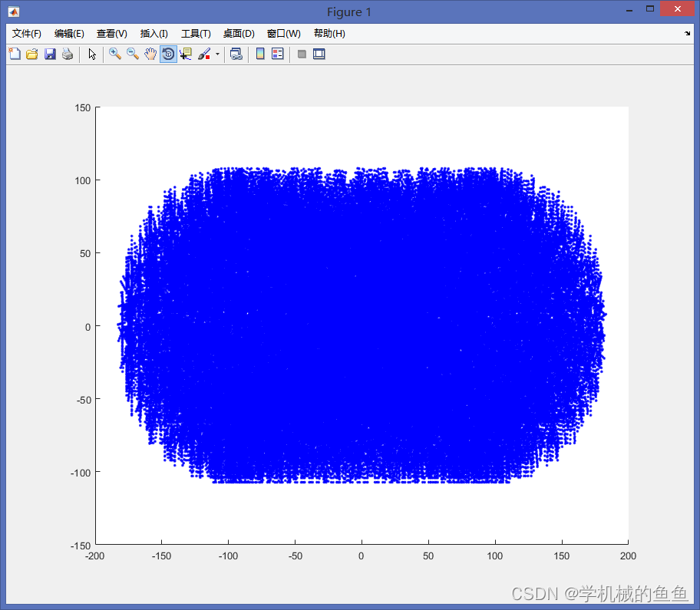Enable the Pan hand tool
Viewport: 700px width, 610px height.
(x=150, y=54)
